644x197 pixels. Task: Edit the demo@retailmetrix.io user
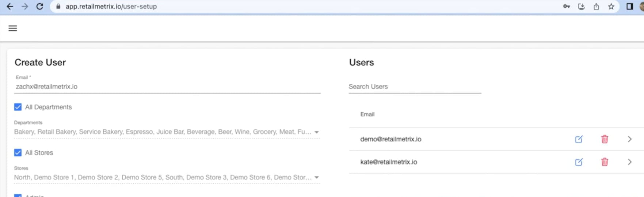579,139
